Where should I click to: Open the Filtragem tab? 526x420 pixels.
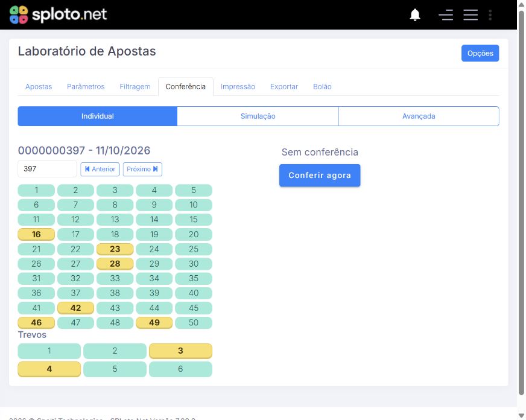coord(135,86)
